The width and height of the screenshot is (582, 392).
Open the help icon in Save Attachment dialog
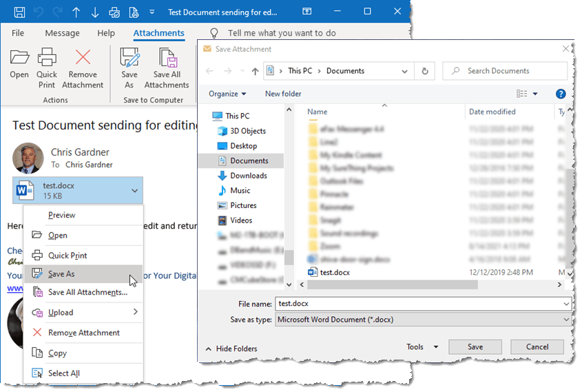coord(561,94)
